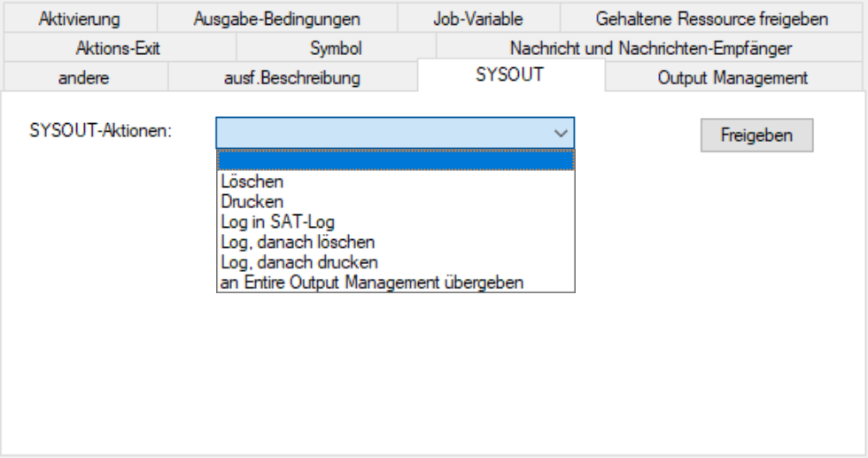Open the Symbol tab
This screenshot has height=458, width=868.
click(336, 48)
